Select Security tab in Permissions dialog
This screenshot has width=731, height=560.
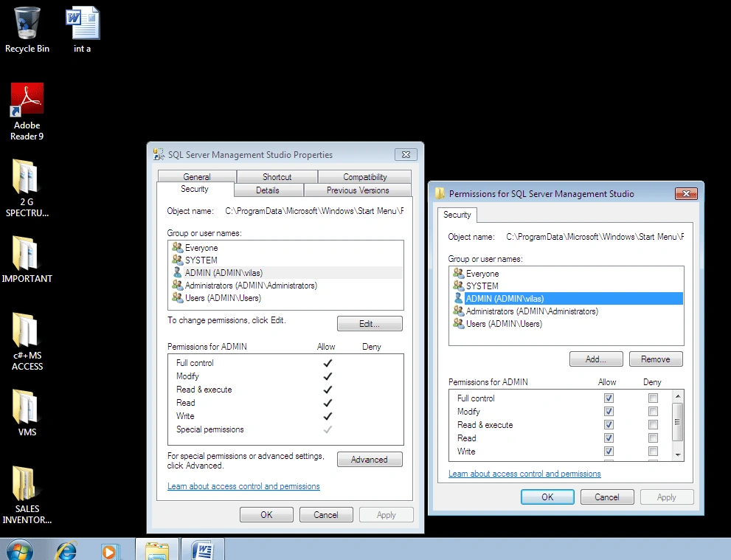(457, 215)
